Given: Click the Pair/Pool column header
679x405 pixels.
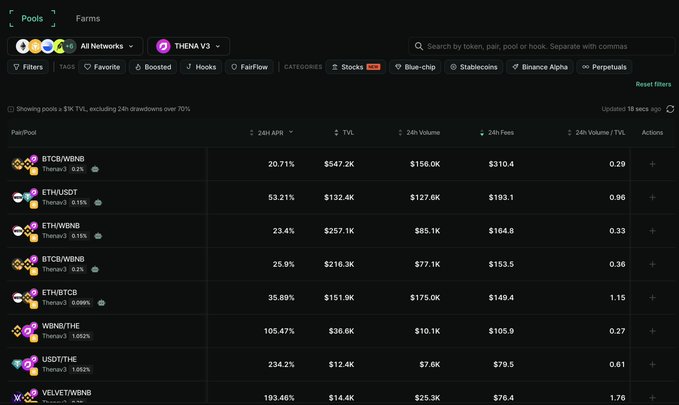Looking at the screenshot, I should click(24, 133).
